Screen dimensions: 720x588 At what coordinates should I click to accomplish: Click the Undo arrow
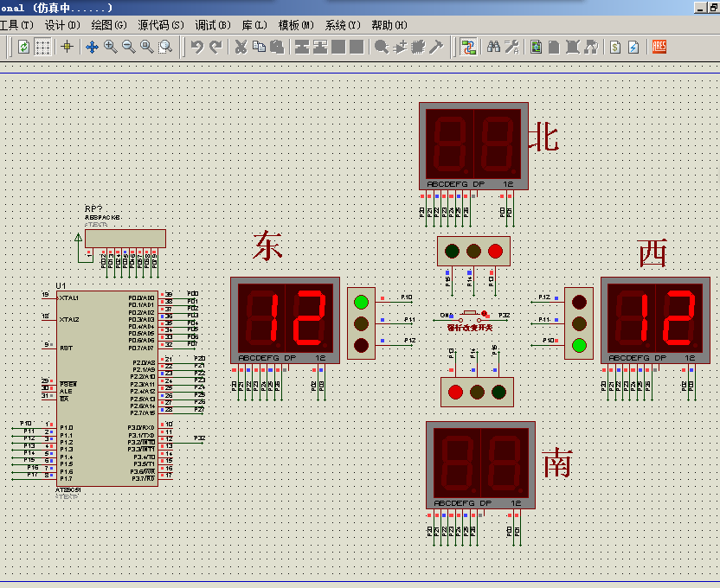pos(197,47)
